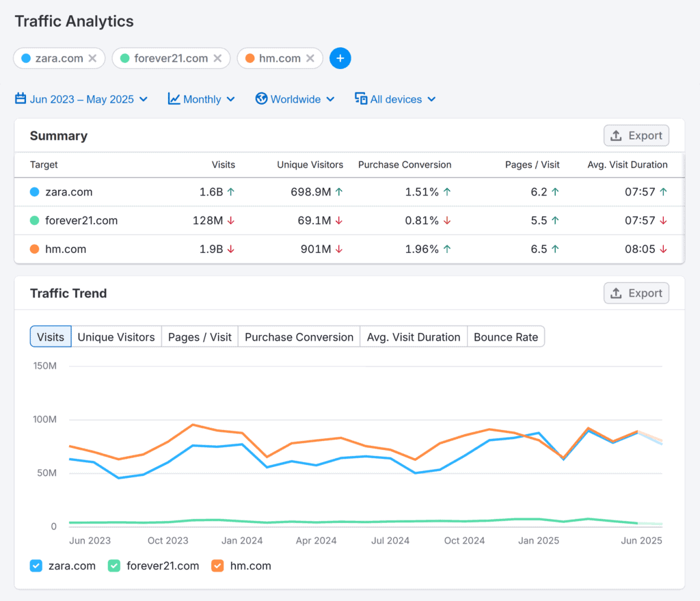
Task: Click the devices icon beside All devices
Action: (360, 99)
